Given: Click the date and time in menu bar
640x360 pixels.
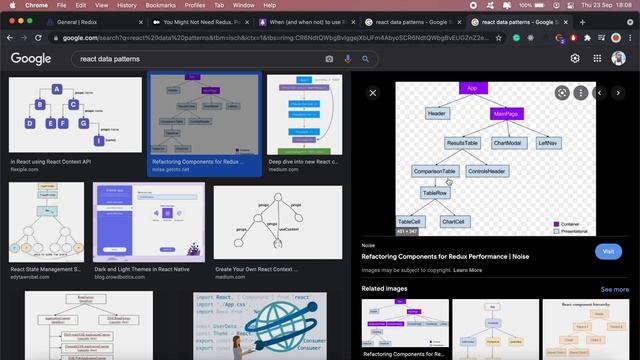Looking at the screenshot, I should click(x=606, y=5).
